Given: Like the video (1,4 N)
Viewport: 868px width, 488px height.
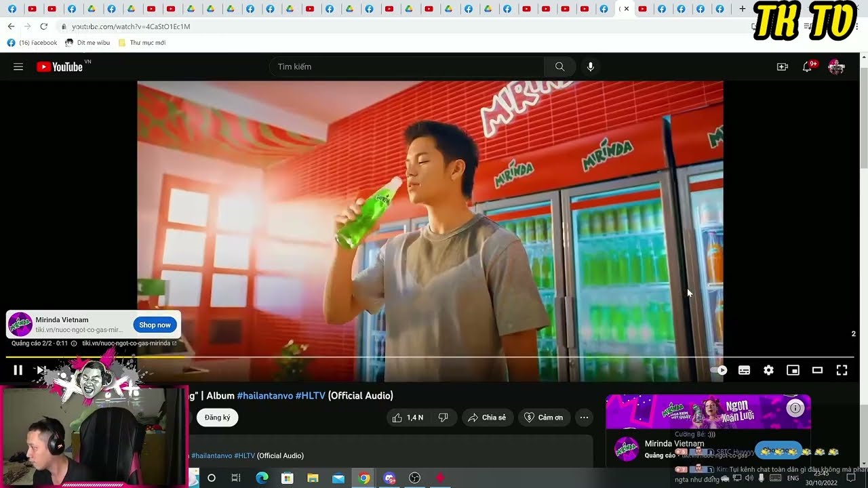Looking at the screenshot, I should pyautogui.click(x=408, y=418).
